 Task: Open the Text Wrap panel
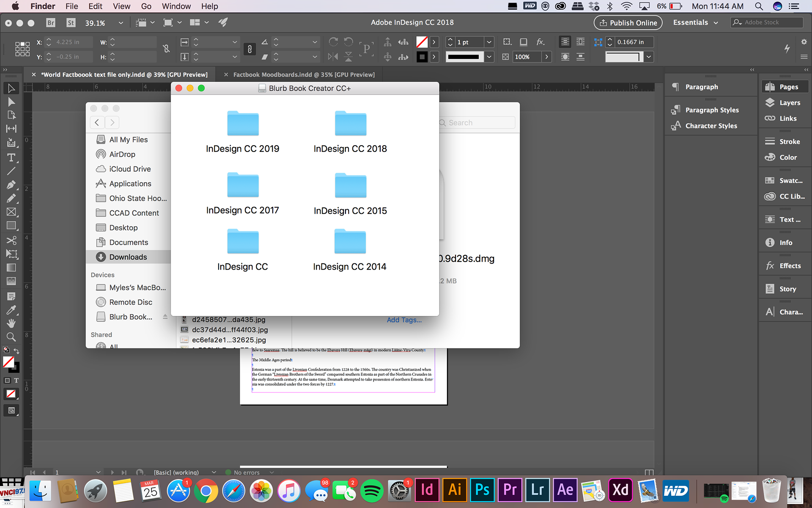pyautogui.click(x=784, y=219)
